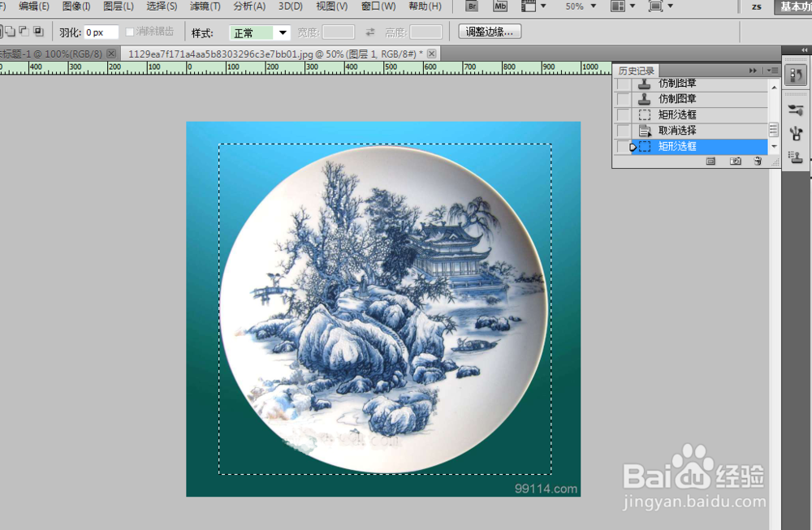
Task: Open the 图像(I) menu
Action: [76, 6]
